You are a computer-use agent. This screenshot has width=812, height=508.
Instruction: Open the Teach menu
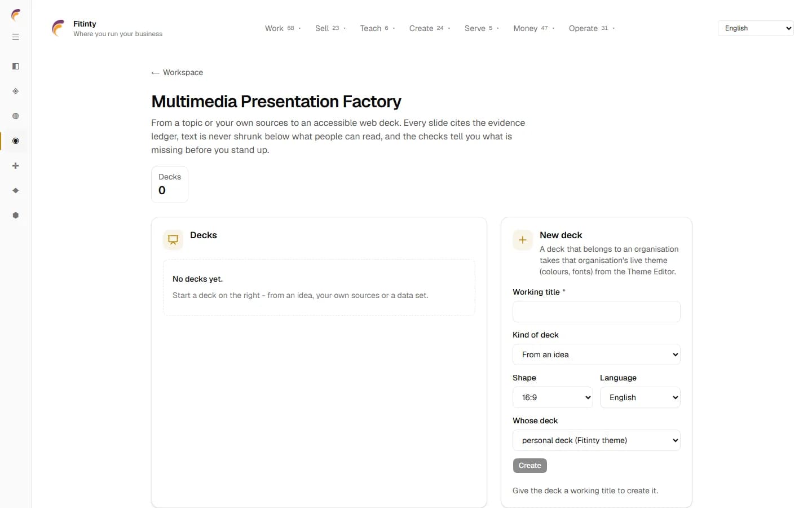tap(377, 28)
